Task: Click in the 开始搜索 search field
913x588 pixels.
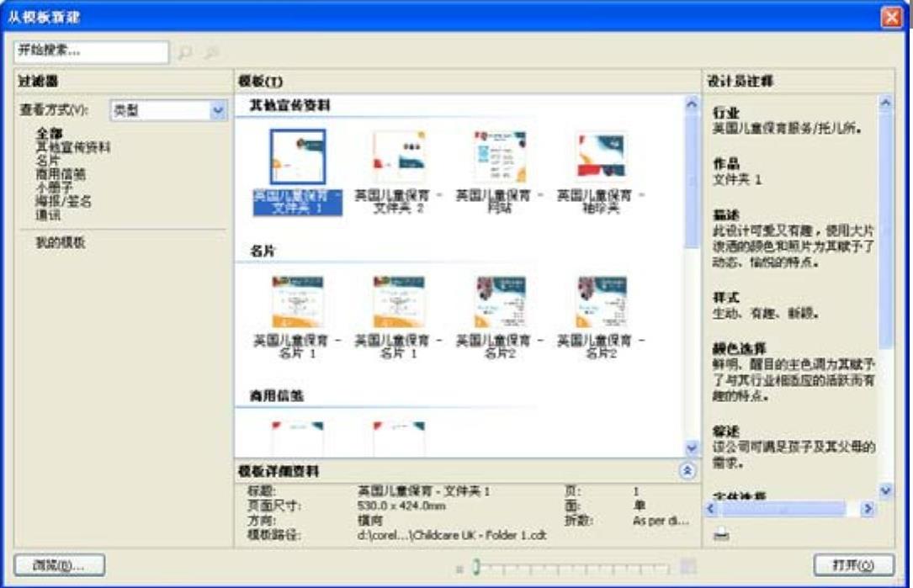Action: point(92,51)
